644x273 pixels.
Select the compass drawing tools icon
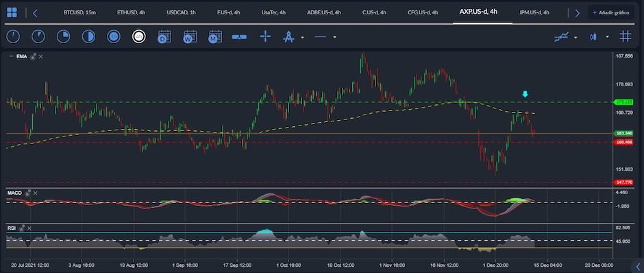[x=288, y=36]
